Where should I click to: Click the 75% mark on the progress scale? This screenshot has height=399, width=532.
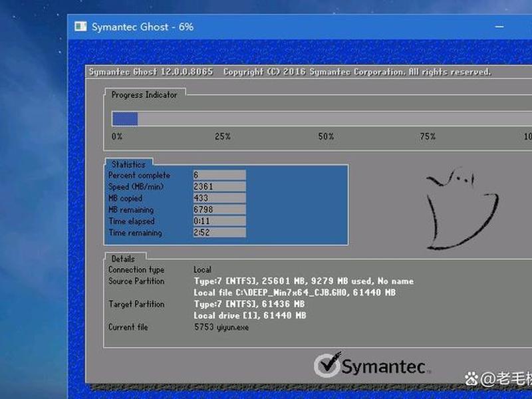click(x=428, y=136)
